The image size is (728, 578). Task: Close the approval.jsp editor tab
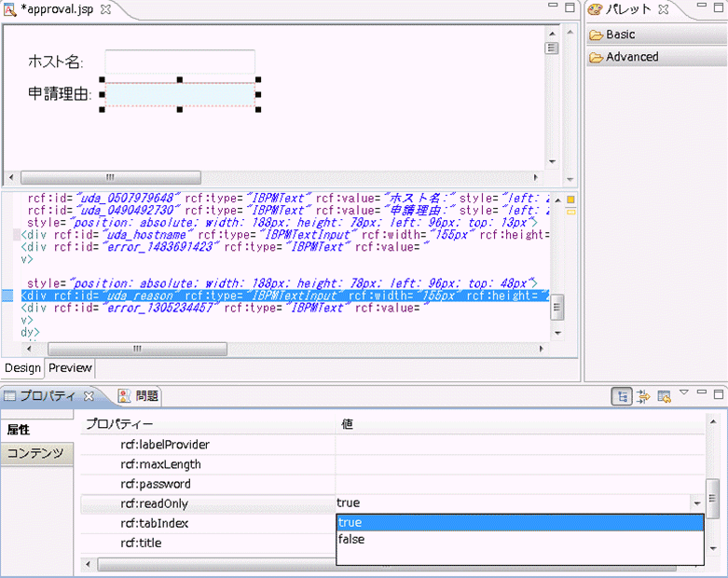105,9
